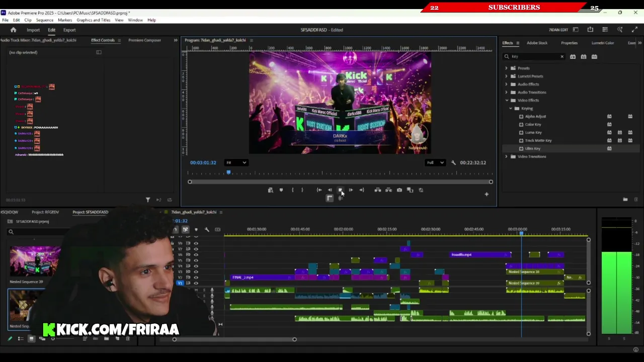The height and width of the screenshot is (362, 644).
Task: Hide track V8 with eye toggle
Action: (x=196, y=243)
